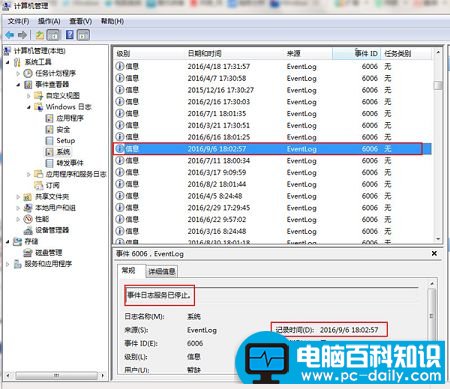
Task: Sort by the 日期和时间 column header
Action: [204, 54]
